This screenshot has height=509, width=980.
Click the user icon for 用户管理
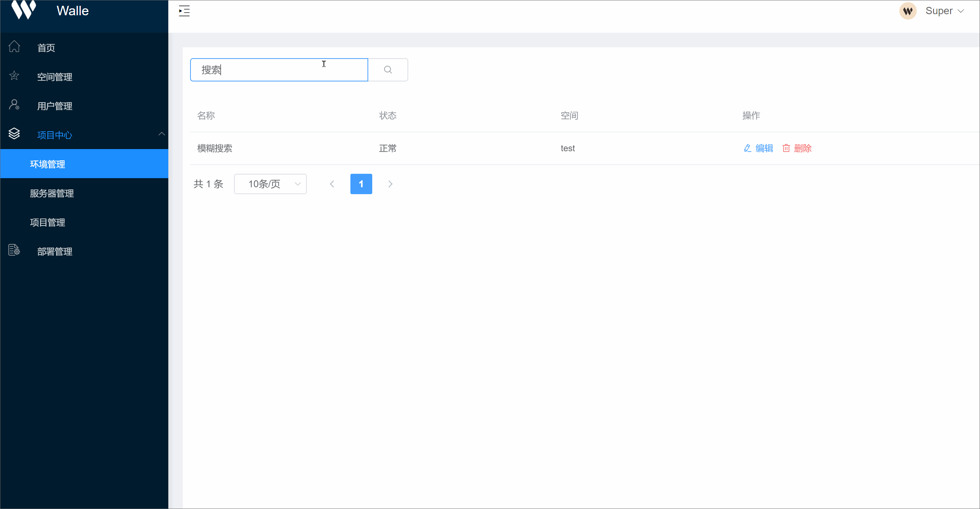(x=14, y=105)
